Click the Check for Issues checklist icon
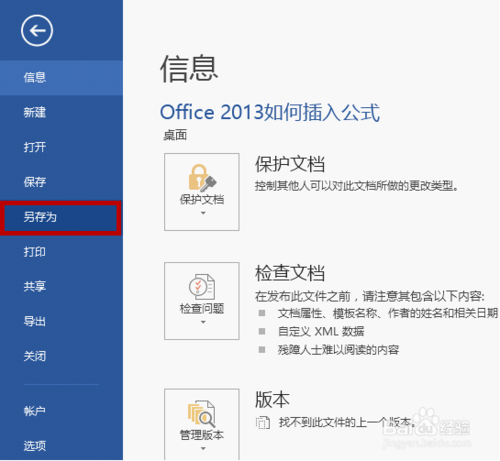This screenshot has height=461, width=500. click(x=202, y=287)
